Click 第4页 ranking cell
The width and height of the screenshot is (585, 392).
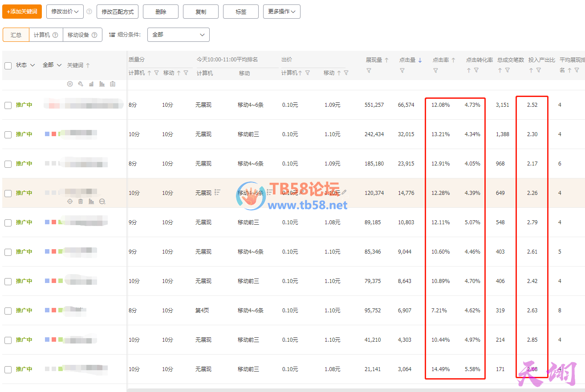coord(202,311)
